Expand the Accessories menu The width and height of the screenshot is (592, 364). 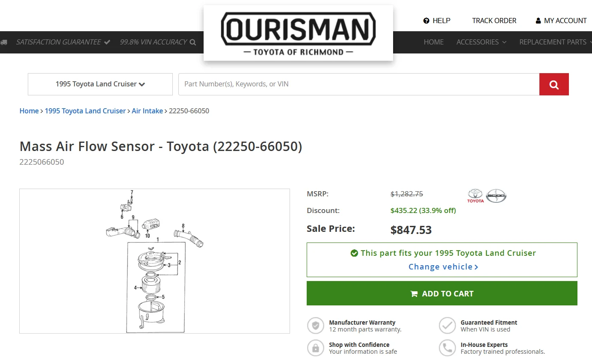tap(481, 42)
